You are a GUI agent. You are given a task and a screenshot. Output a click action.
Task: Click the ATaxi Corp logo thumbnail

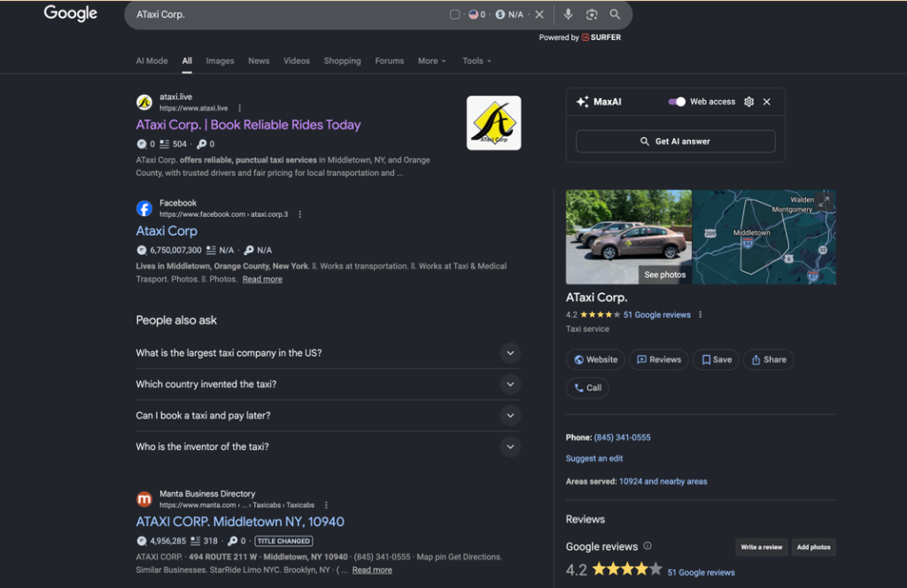(x=493, y=122)
